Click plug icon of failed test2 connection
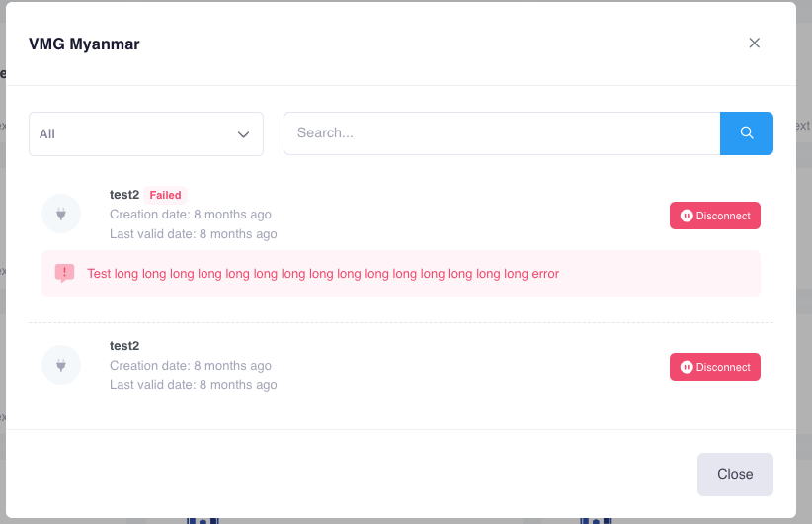The width and height of the screenshot is (812, 524). pyautogui.click(x=61, y=214)
